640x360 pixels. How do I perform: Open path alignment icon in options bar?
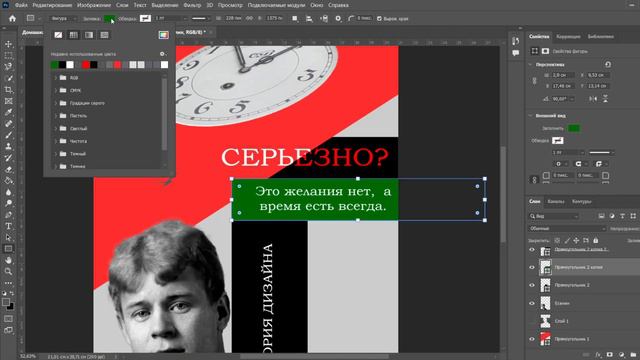(x=309, y=18)
